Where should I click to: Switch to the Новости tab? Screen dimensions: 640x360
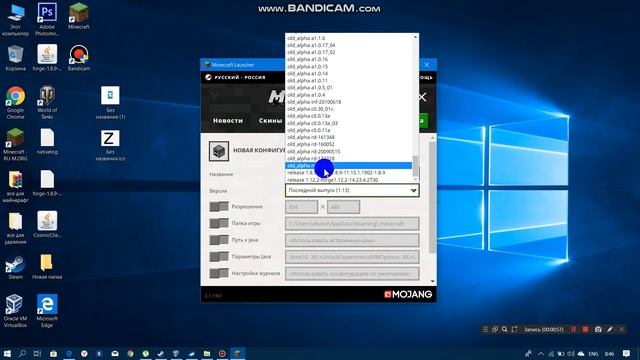(228, 120)
